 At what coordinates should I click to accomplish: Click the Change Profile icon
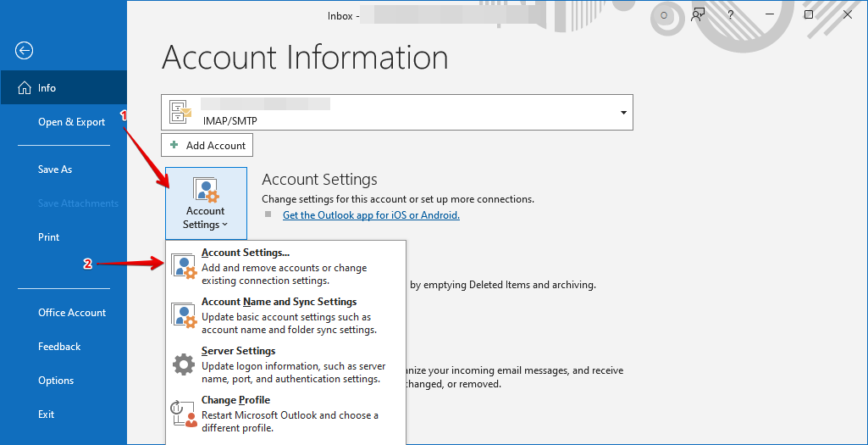(184, 414)
